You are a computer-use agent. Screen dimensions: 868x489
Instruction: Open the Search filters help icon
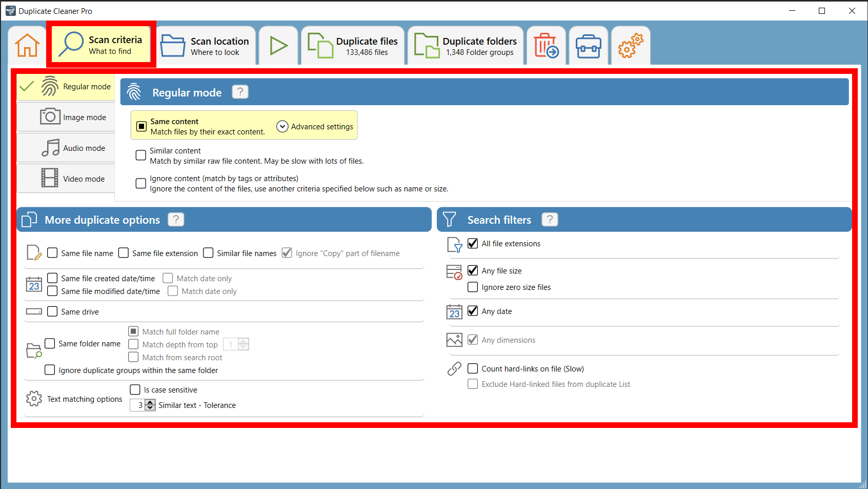[x=549, y=219]
